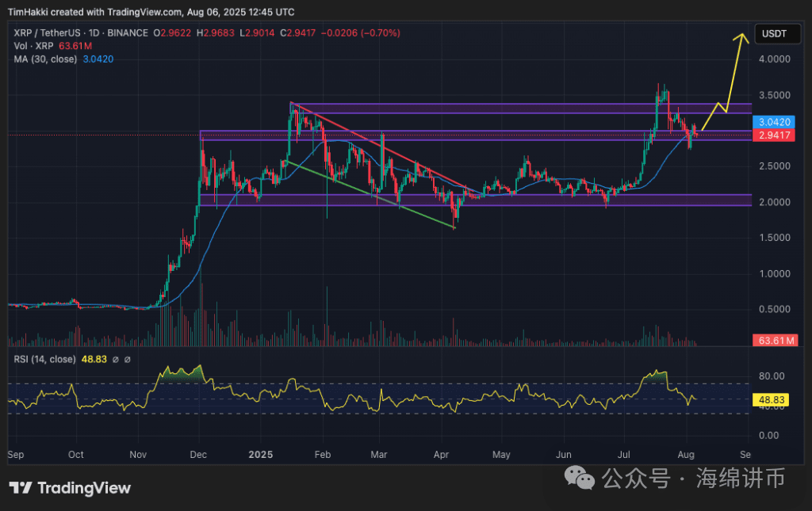
Task: Click the 63.61M volume value in the legend
Action: coord(75,46)
